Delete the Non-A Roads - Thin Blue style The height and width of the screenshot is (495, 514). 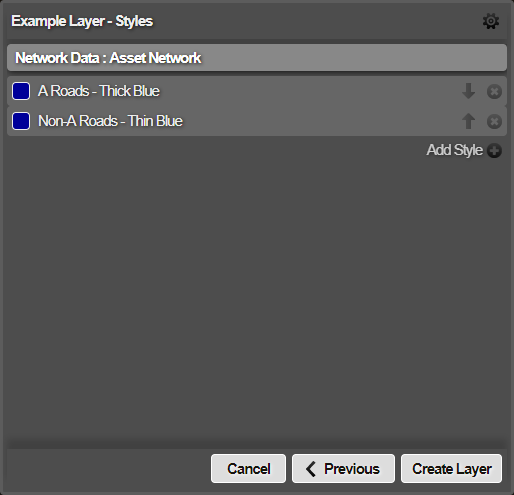coord(494,121)
